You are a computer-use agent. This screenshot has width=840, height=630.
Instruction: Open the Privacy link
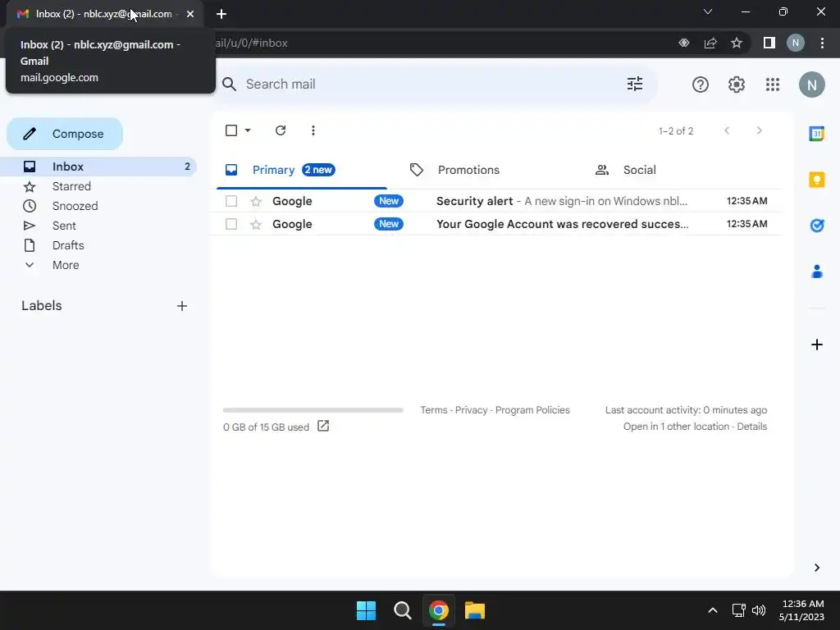471,410
